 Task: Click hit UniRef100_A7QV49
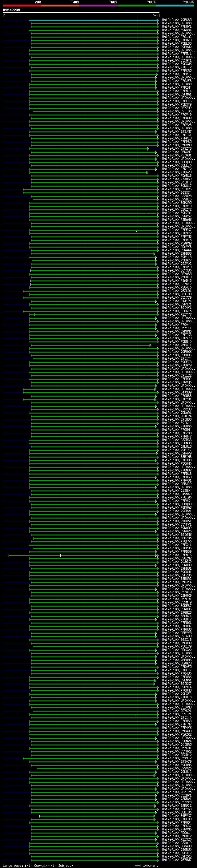point(177,115)
